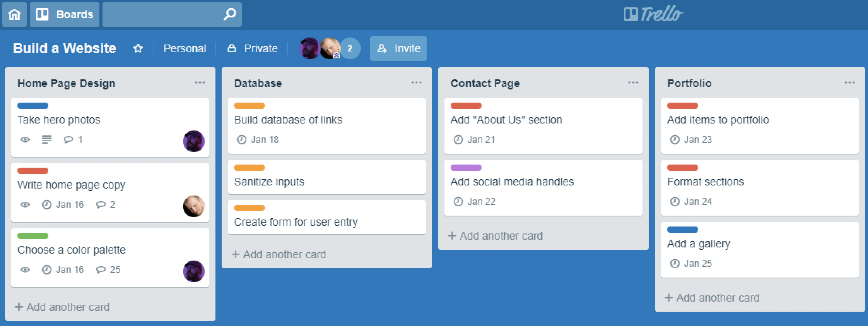This screenshot has height=326, width=868.
Task: Star the Build a Website board
Action: [x=138, y=48]
